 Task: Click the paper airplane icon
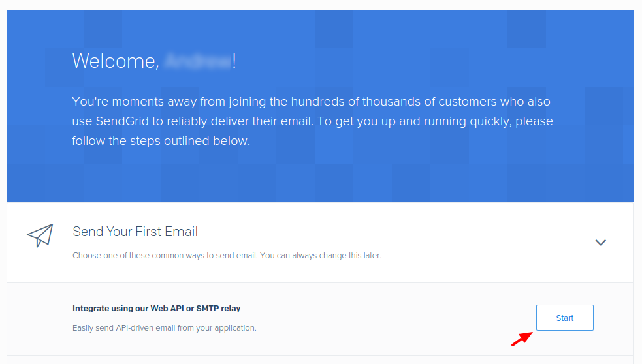(x=40, y=235)
